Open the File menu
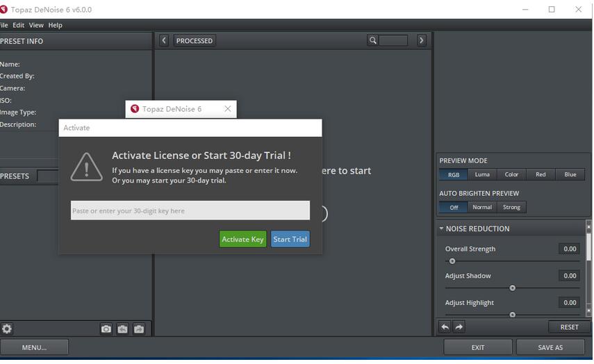The width and height of the screenshot is (594, 364). [x=3, y=25]
